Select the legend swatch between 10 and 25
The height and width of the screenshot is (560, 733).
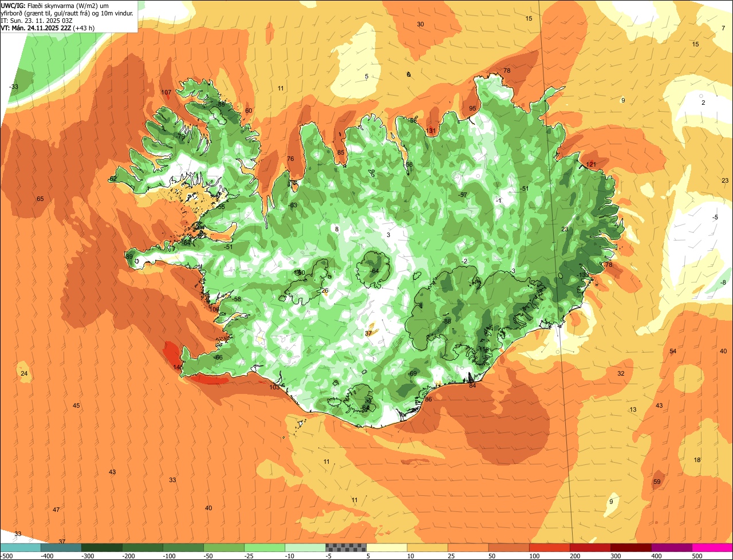pos(427,547)
